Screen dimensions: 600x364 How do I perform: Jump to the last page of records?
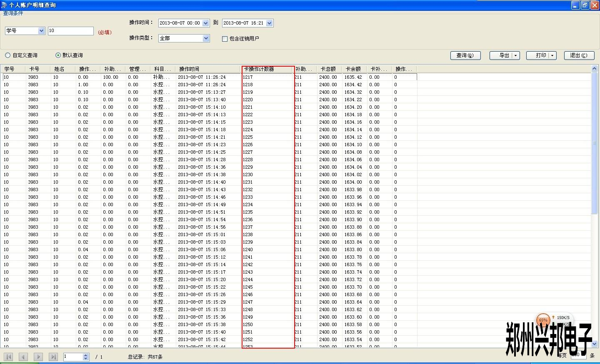(53, 357)
